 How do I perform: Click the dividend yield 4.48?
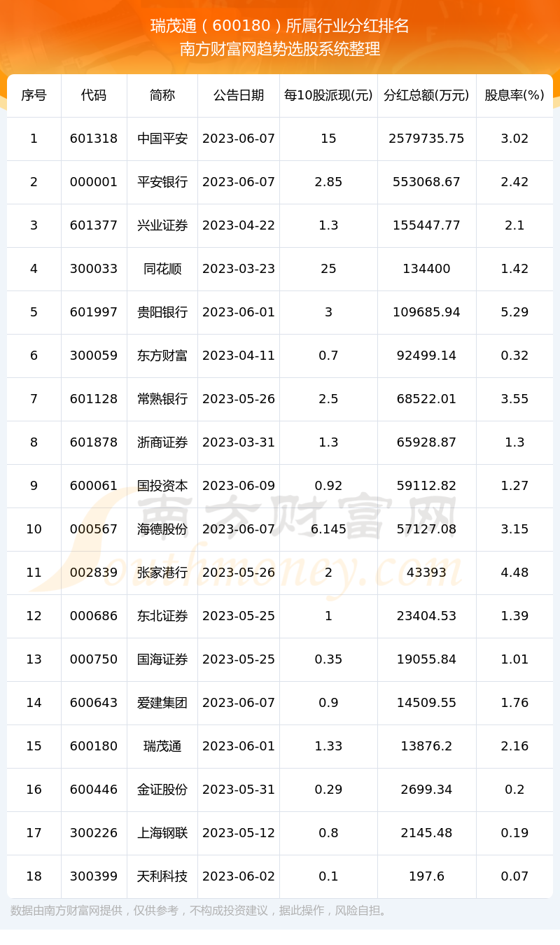click(x=514, y=573)
